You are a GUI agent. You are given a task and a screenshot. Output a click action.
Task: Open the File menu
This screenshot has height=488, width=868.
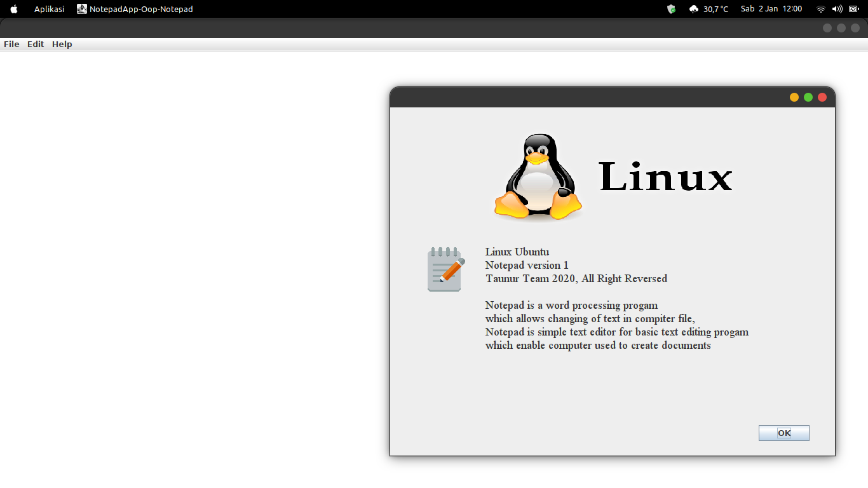[11, 44]
